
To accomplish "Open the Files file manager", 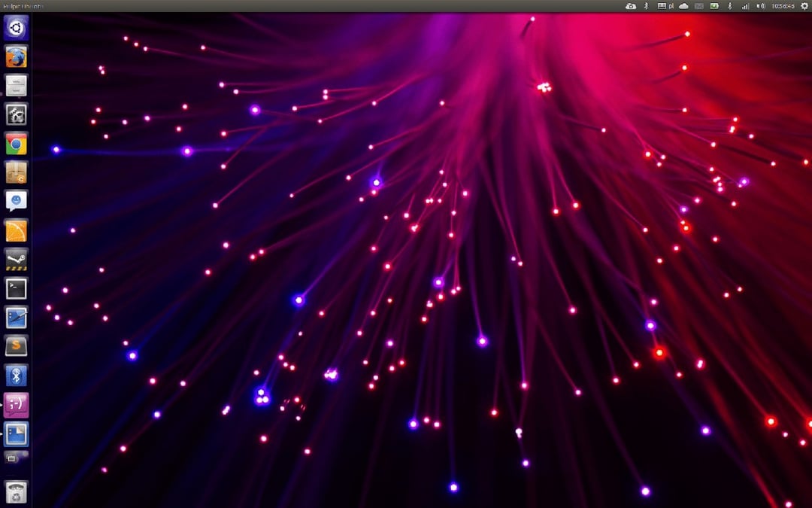I will 16,86.
